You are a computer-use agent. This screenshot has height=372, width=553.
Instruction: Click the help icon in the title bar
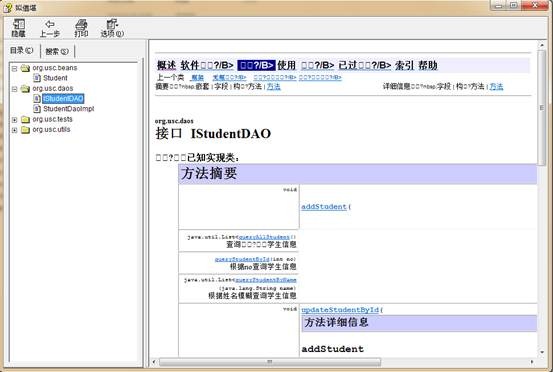[8, 7]
